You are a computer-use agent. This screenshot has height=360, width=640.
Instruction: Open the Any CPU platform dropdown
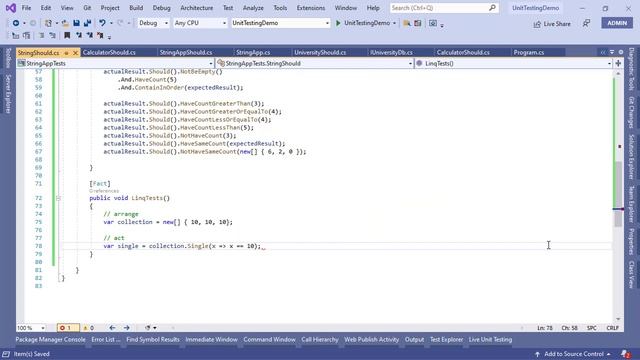pos(200,23)
